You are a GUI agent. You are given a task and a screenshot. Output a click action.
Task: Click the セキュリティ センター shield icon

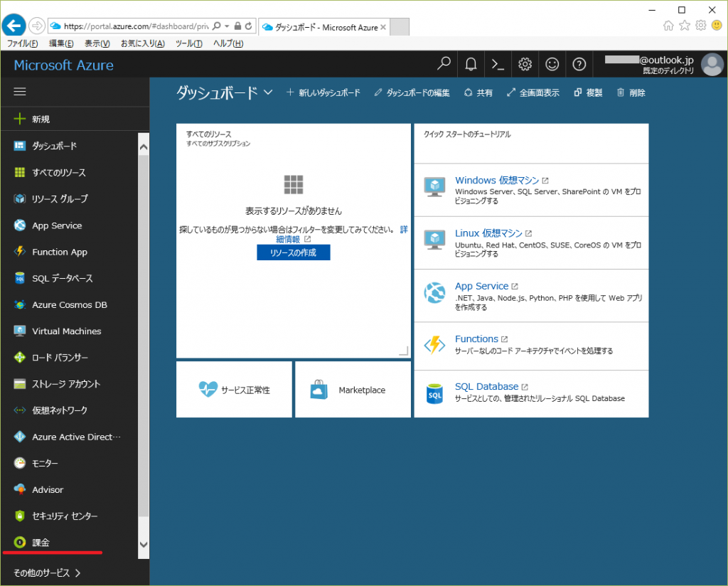19,516
